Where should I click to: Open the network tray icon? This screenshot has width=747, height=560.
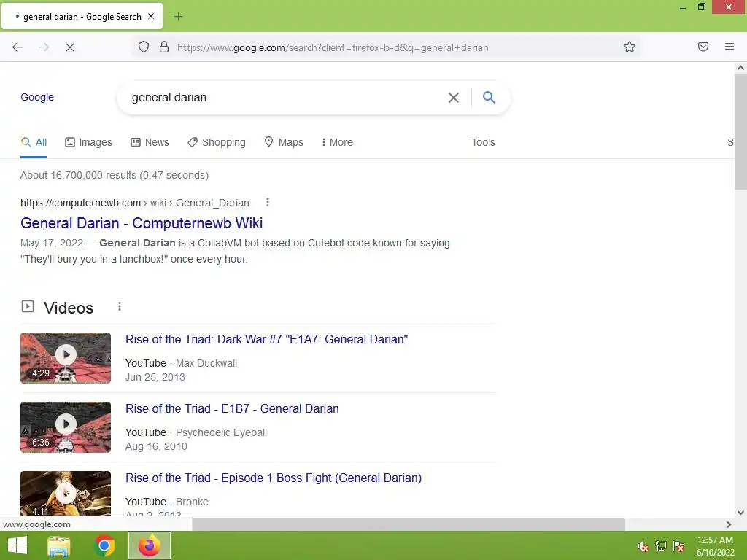(661, 546)
